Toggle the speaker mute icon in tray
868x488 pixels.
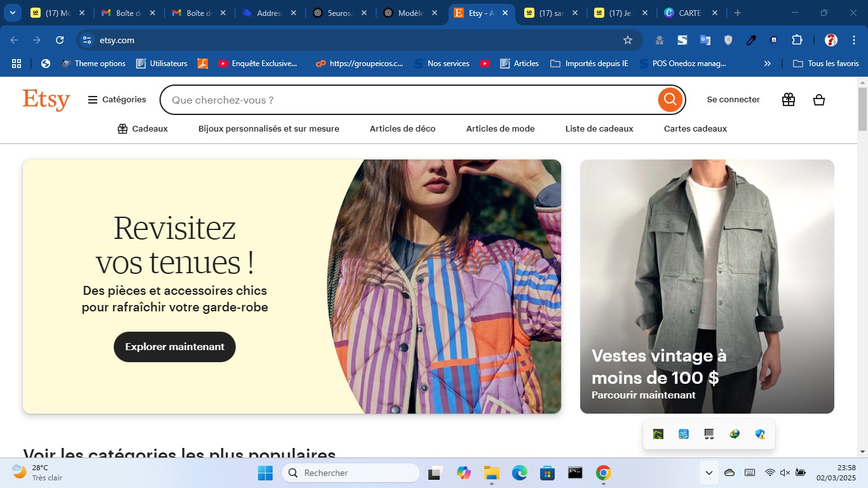[x=785, y=473]
